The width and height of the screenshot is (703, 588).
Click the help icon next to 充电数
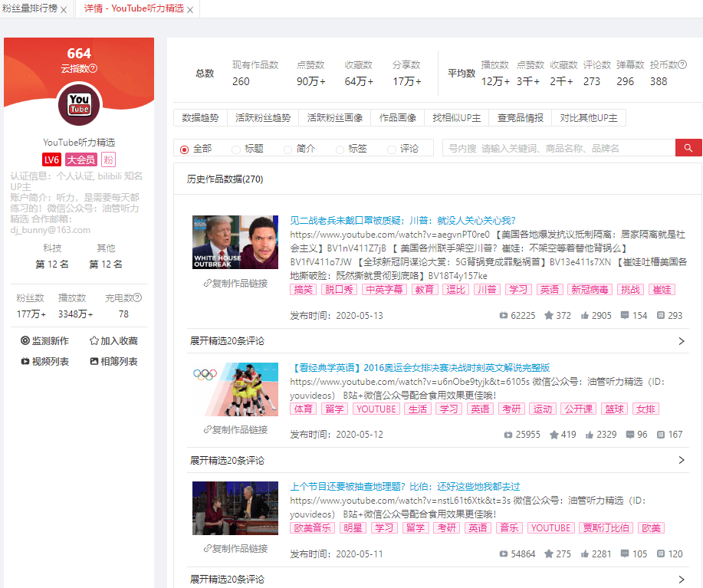[138, 297]
